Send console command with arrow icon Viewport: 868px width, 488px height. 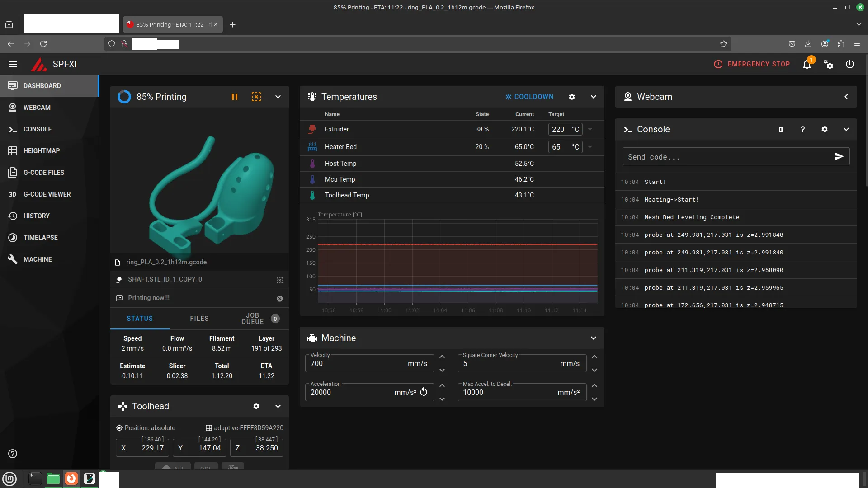pos(839,156)
